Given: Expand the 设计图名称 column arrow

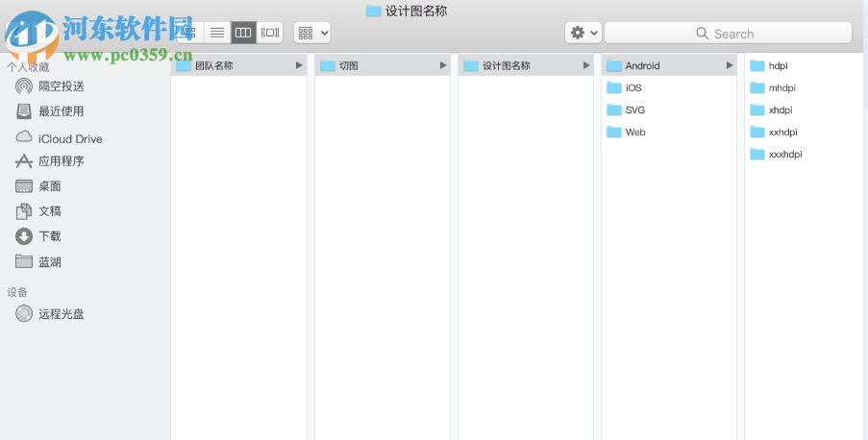Looking at the screenshot, I should pos(586,66).
